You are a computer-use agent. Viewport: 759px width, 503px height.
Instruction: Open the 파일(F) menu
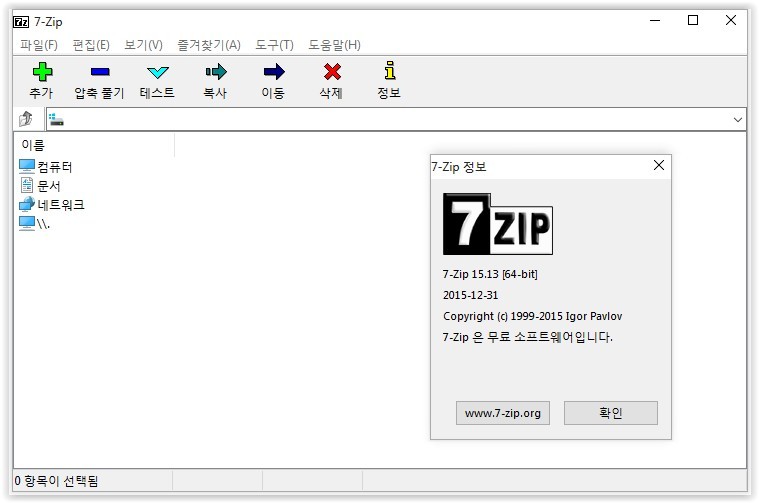(39, 45)
